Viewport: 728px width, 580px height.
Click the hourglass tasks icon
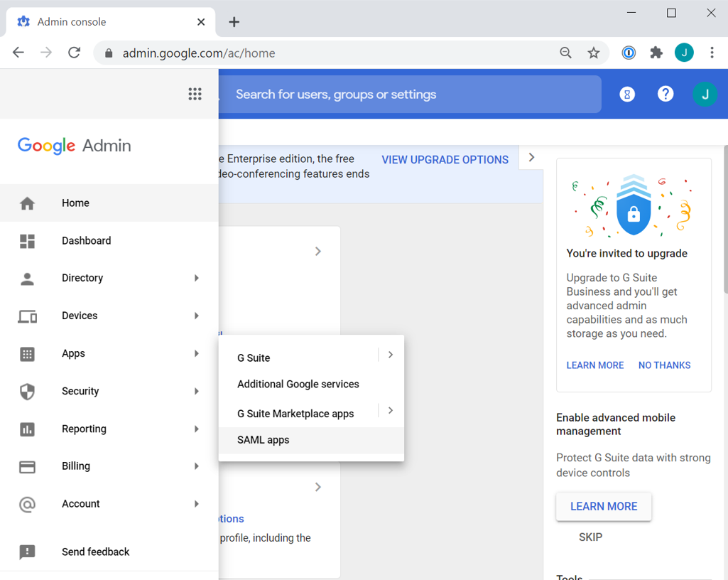tap(626, 94)
